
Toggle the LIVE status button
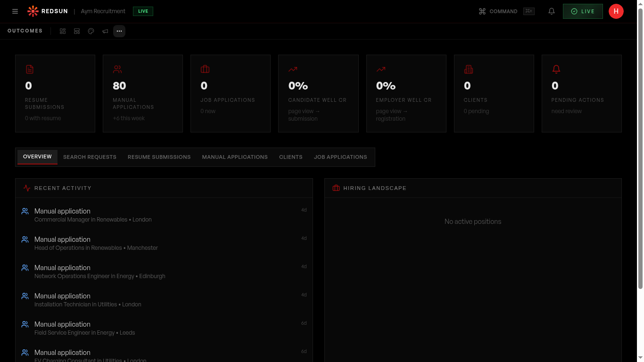coord(583,11)
